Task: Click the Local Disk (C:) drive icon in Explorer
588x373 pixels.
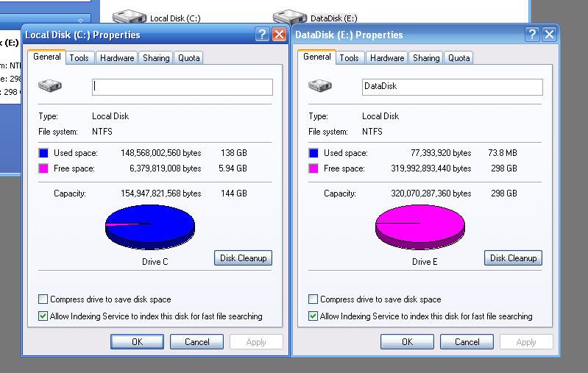Action: tap(130, 18)
